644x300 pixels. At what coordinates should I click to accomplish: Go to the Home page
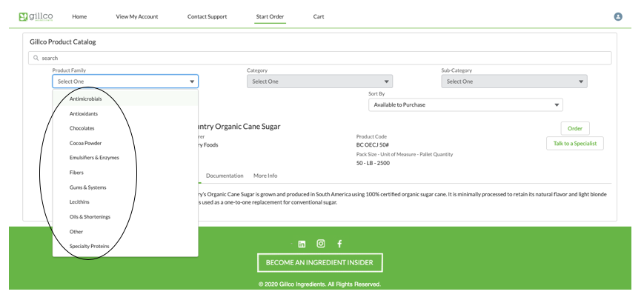[79, 17]
